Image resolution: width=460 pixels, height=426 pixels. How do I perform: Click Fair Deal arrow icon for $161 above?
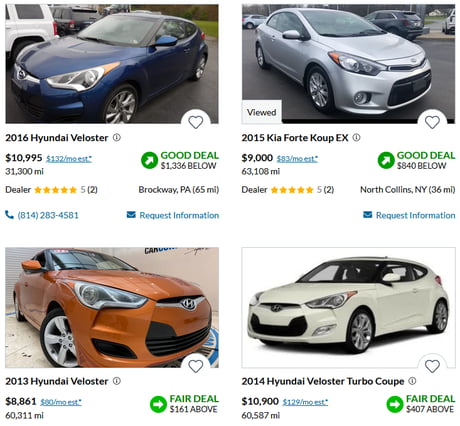coord(158,404)
